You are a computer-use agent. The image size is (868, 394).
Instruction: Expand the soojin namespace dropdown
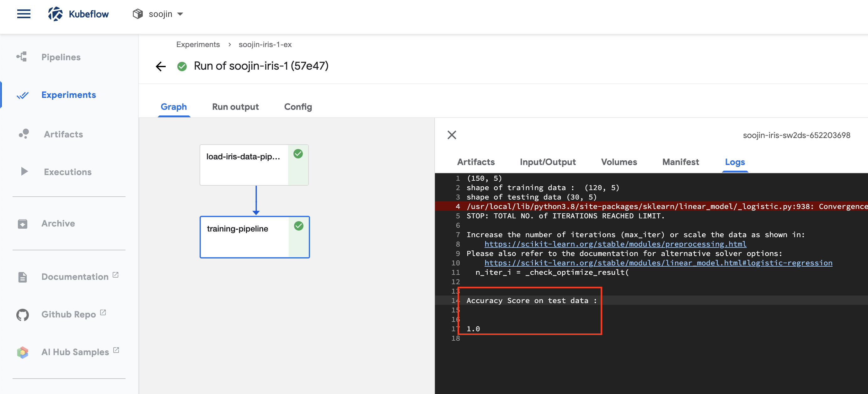point(180,14)
